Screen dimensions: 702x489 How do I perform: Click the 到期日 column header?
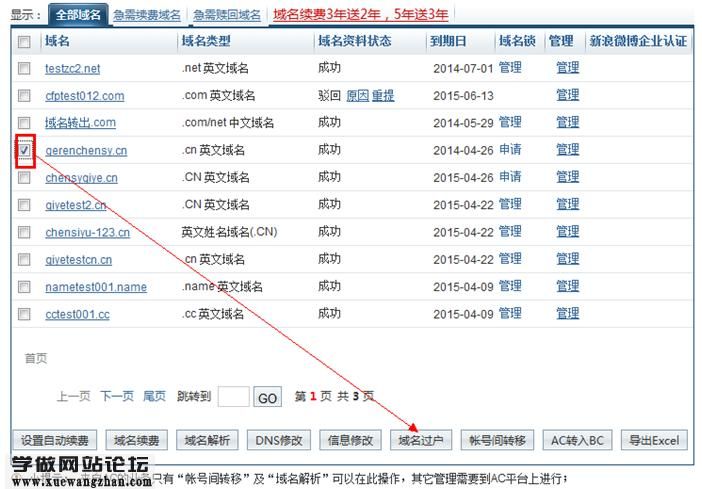point(448,41)
